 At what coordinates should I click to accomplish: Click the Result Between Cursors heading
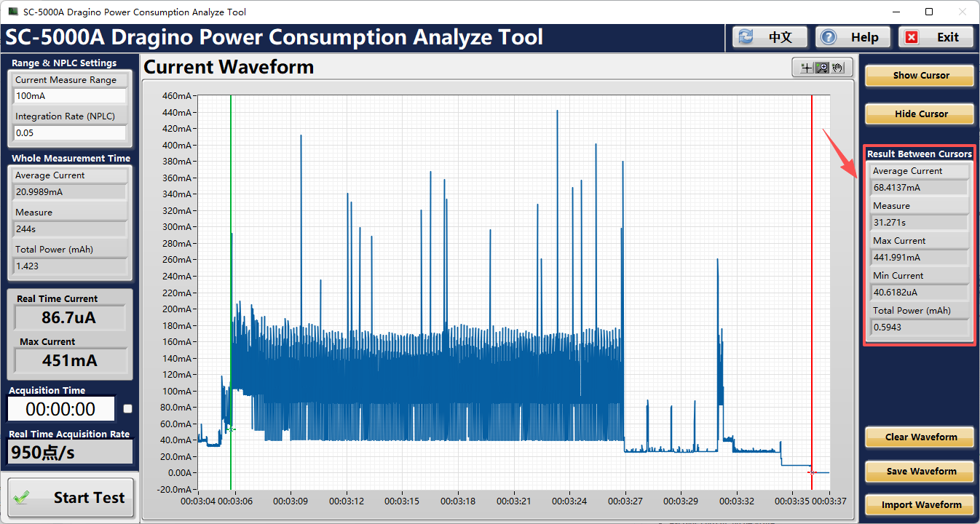tap(920, 154)
